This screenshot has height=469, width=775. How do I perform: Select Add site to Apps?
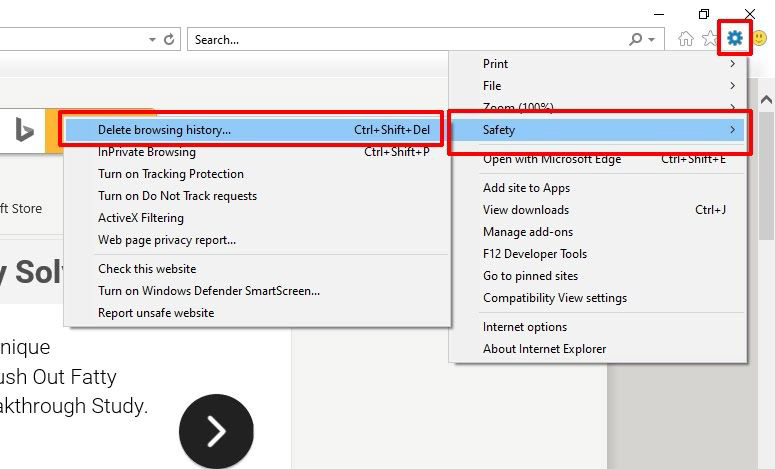598,188
